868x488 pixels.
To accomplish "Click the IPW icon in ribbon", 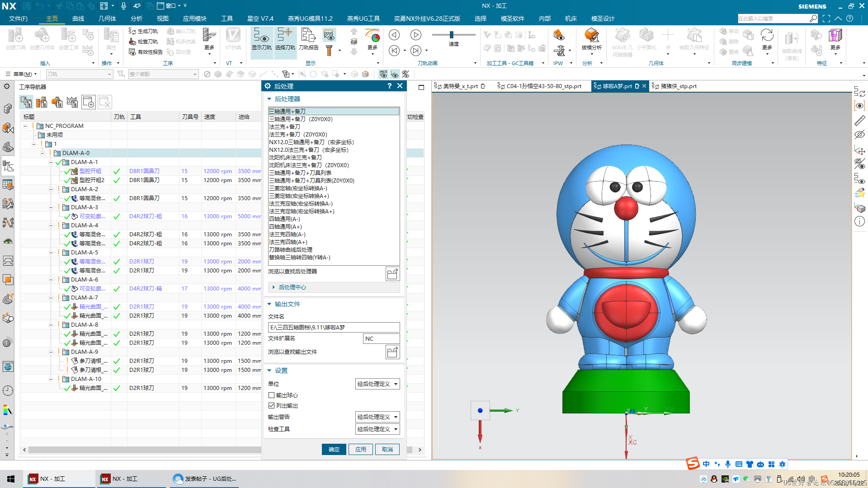I will tap(559, 35).
